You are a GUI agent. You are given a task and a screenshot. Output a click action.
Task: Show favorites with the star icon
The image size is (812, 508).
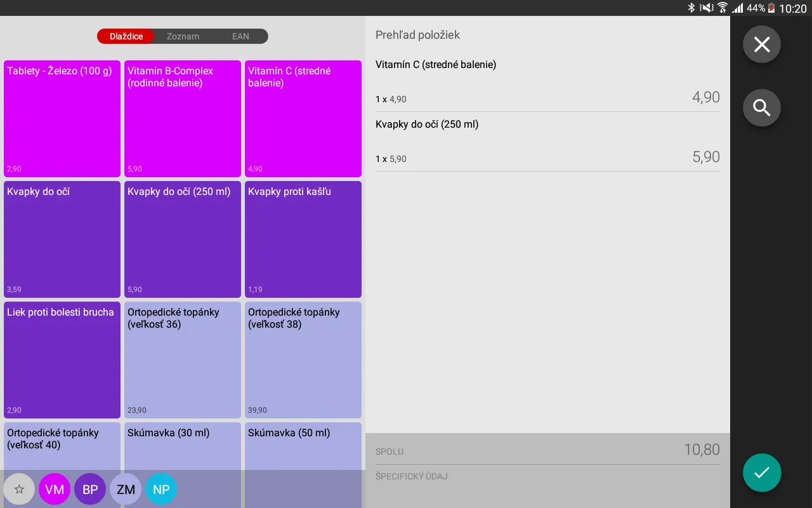(19, 490)
